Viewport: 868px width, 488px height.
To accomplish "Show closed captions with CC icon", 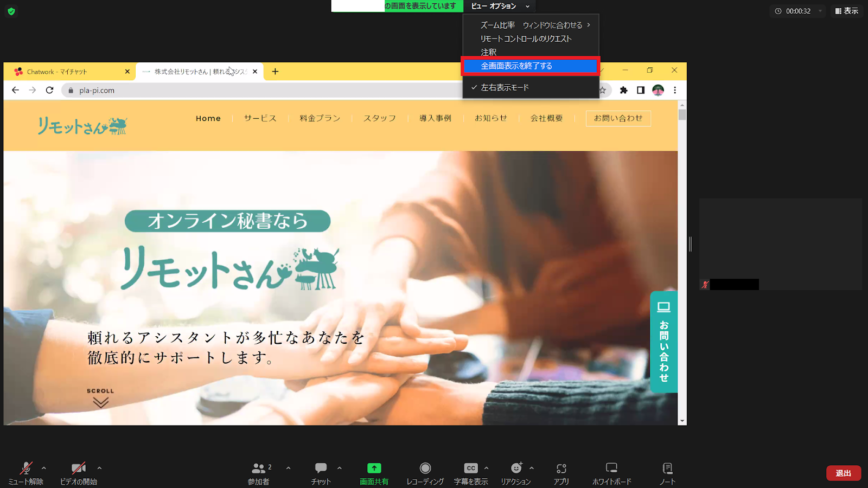I will [x=471, y=473].
